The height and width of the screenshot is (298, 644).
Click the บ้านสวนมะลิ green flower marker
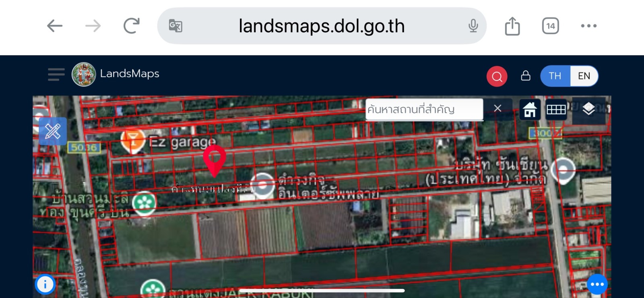144,203
